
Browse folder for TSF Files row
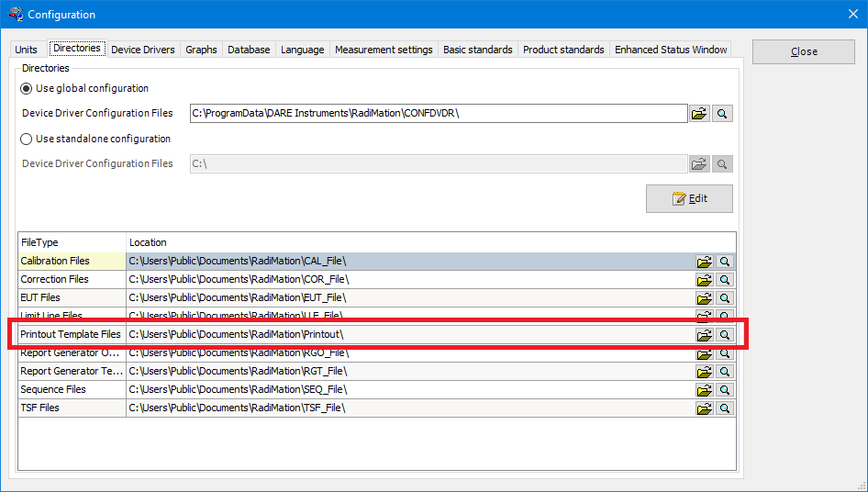click(704, 408)
